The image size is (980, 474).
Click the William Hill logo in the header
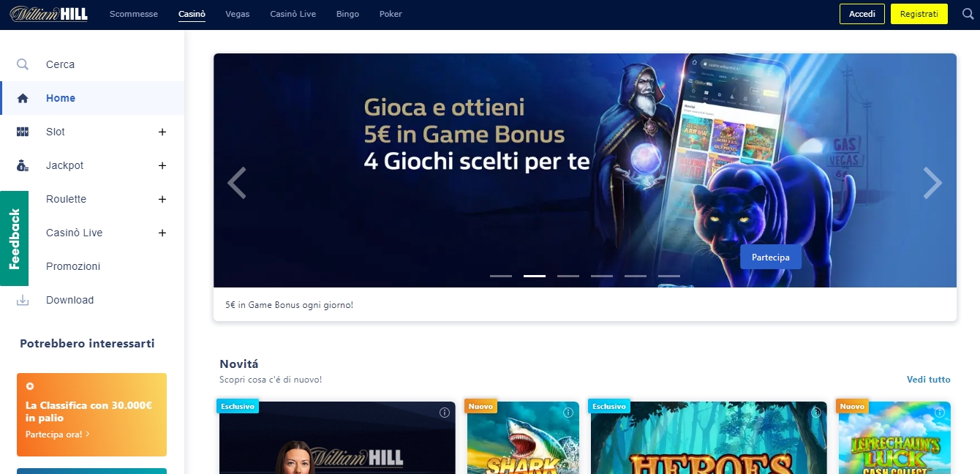[49, 14]
